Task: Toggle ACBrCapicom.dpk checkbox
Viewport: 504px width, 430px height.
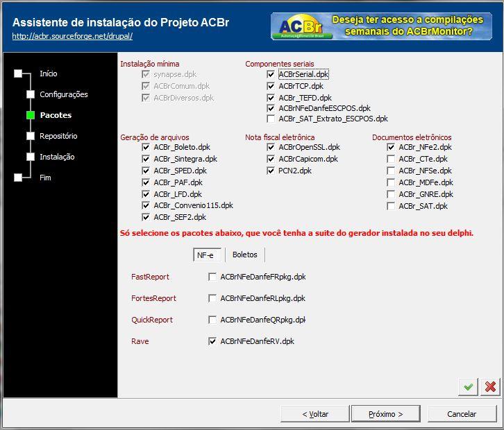Action: pos(271,159)
